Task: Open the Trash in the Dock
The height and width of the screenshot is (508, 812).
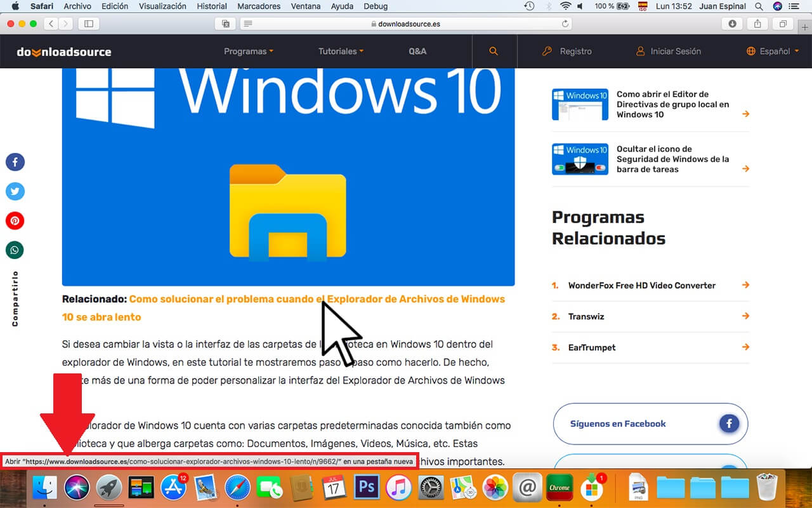Action: click(x=767, y=488)
